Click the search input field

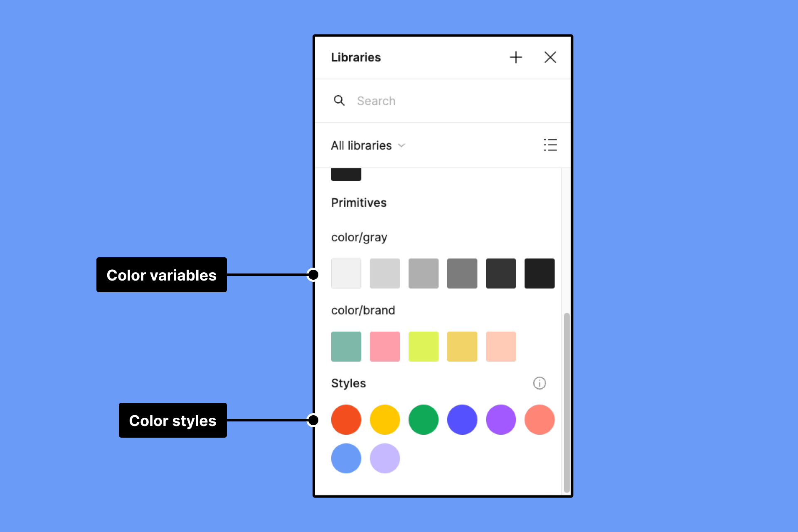click(x=442, y=100)
